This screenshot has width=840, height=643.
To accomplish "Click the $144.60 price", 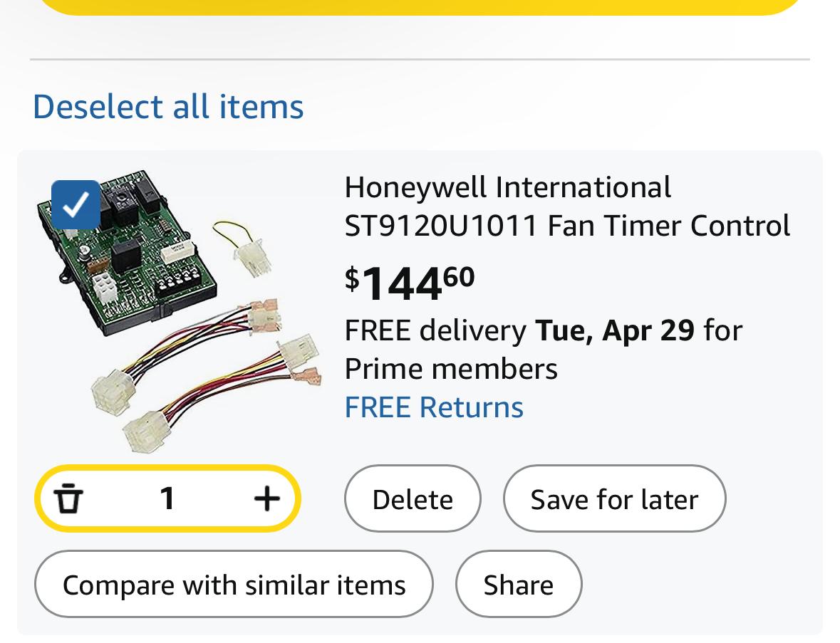I will coord(410,283).
